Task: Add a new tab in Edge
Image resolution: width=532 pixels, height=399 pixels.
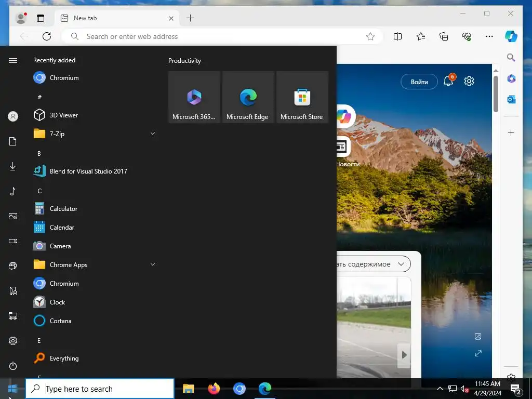Action: (x=190, y=18)
